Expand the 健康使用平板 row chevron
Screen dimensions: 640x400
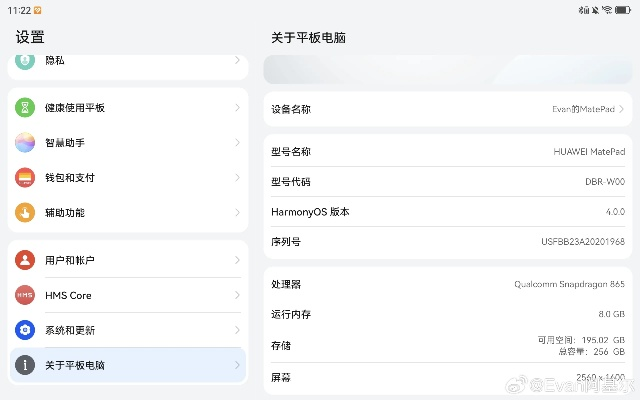pyautogui.click(x=237, y=108)
